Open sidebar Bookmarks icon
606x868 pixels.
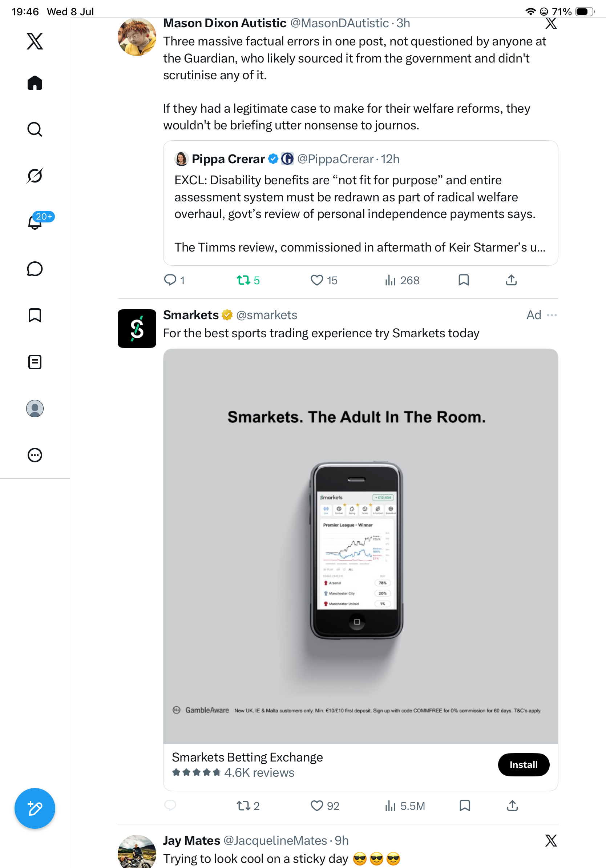35,315
